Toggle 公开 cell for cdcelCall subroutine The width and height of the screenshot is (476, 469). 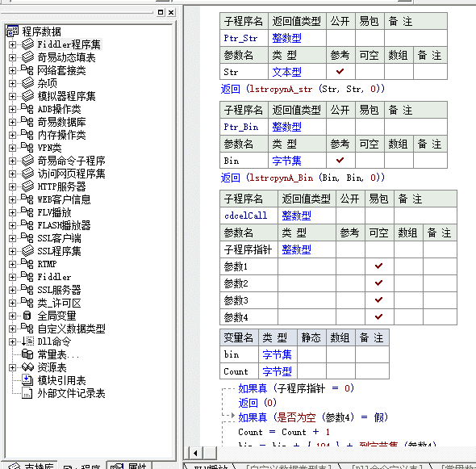tap(350, 216)
